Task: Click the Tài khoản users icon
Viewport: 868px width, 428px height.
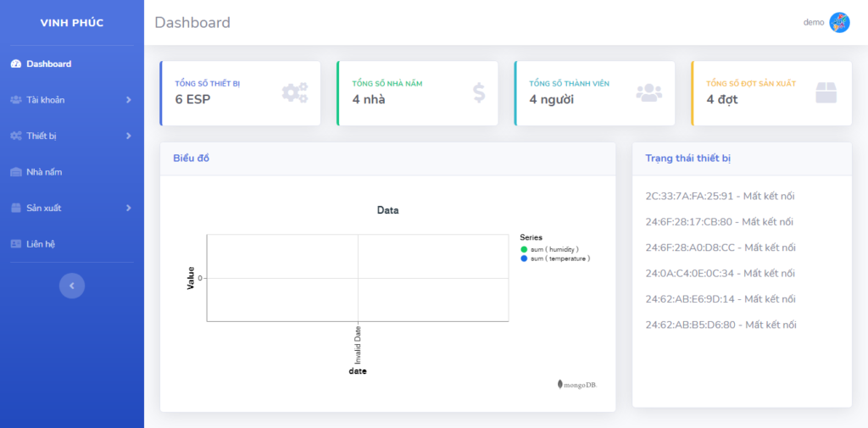Action: [16, 100]
